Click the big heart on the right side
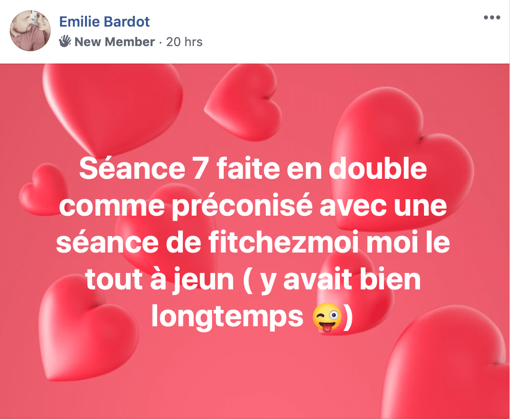 401,156
